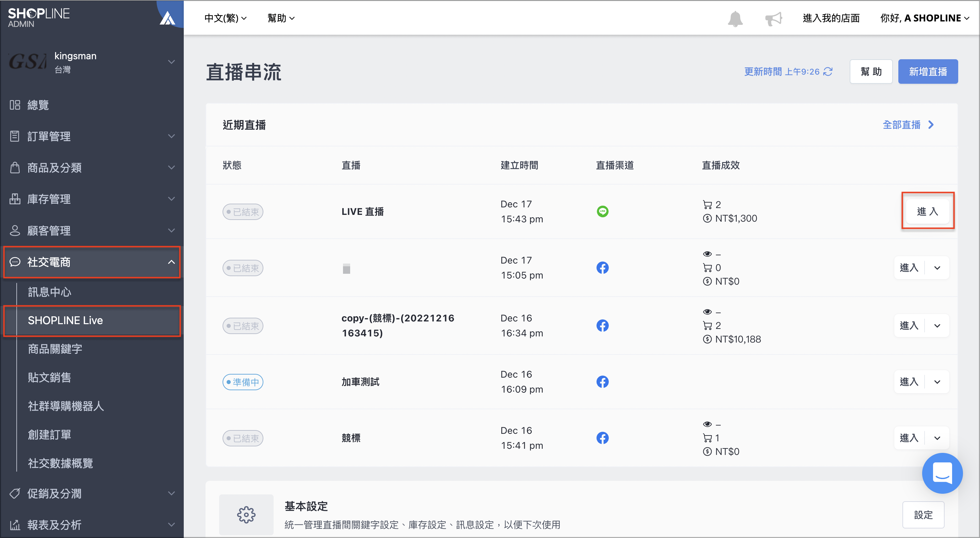
Task: Open dropdown arrow next to 進入 for 競標
Action: tap(937, 438)
